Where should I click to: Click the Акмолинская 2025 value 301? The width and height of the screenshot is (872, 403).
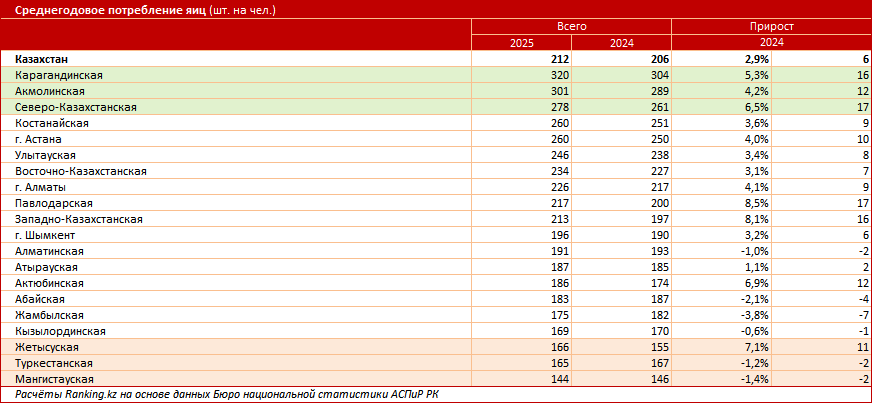point(558,91)
